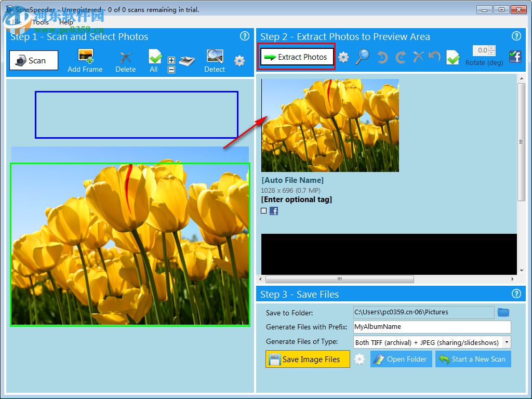This screenshot has height=399, width=532.
Task: Delete extracted photo with X icon in Step 2
Action: [x=418, y=57]
